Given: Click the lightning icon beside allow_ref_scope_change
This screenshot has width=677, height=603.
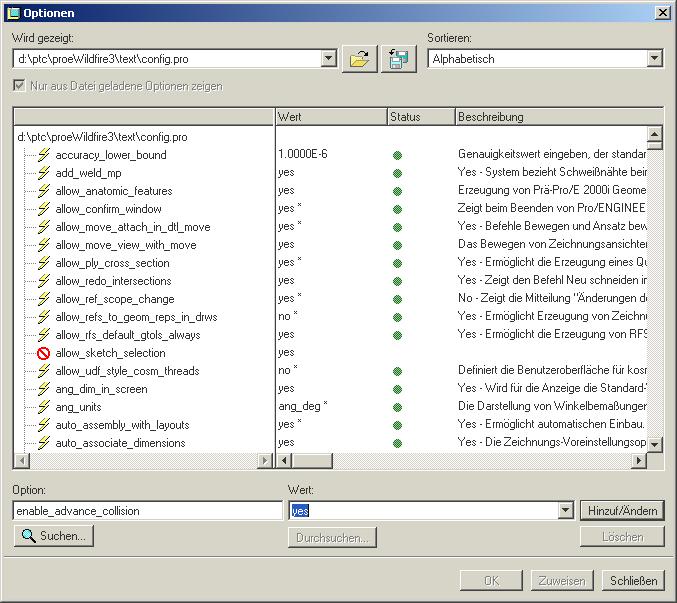Looking at the screenshot, I should pyautogui.click(x=44, y=299).
